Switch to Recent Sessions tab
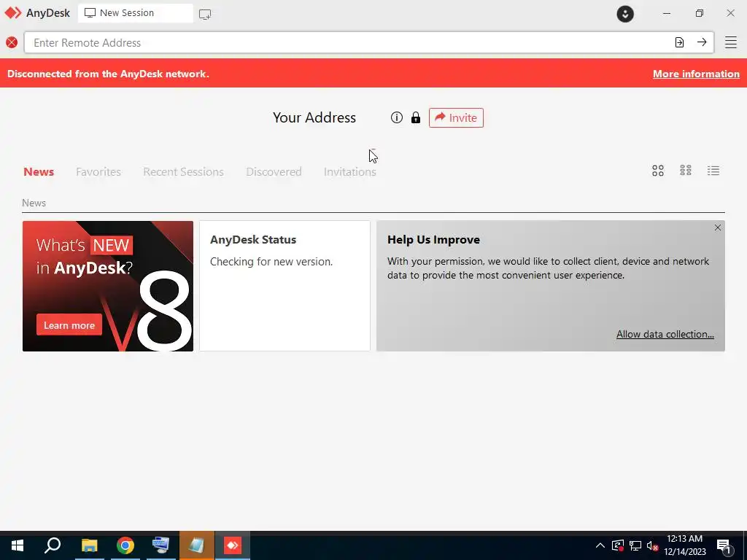This screenshot has width=747, height=560. point(183,172)
